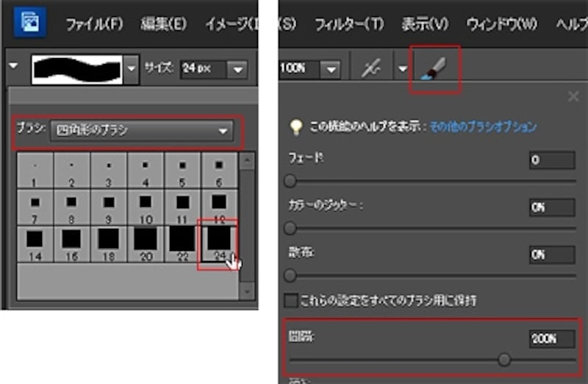Click the カラーのジッター value field
Image resolution: width=588 pixels, height=384 pixels.
[x=552, y=207]
